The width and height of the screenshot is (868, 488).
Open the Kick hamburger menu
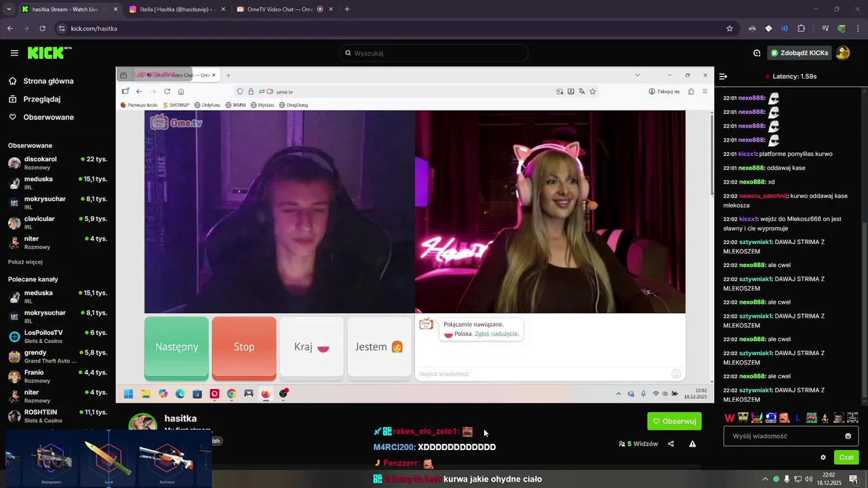14,53
